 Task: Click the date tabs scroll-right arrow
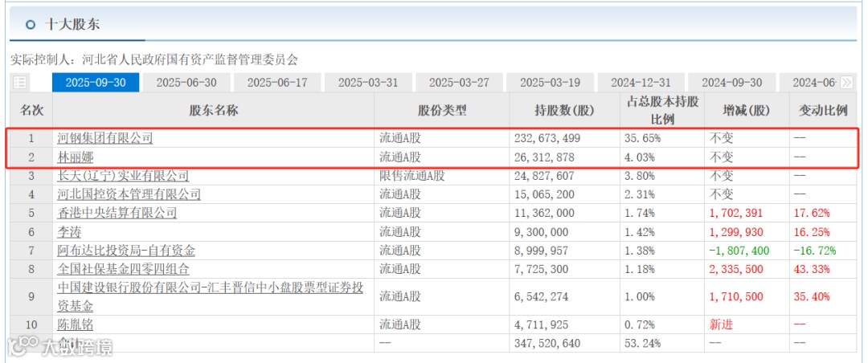(846, 83)
